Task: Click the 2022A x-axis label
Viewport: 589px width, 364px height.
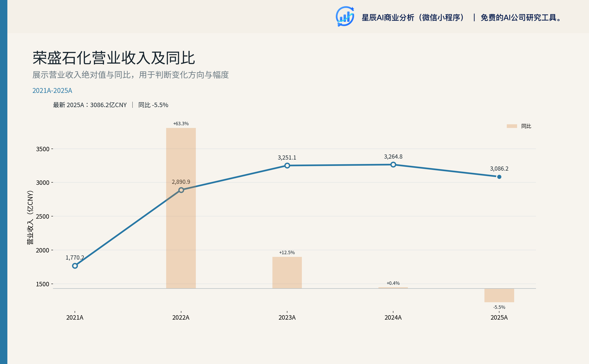Action: 181,318
